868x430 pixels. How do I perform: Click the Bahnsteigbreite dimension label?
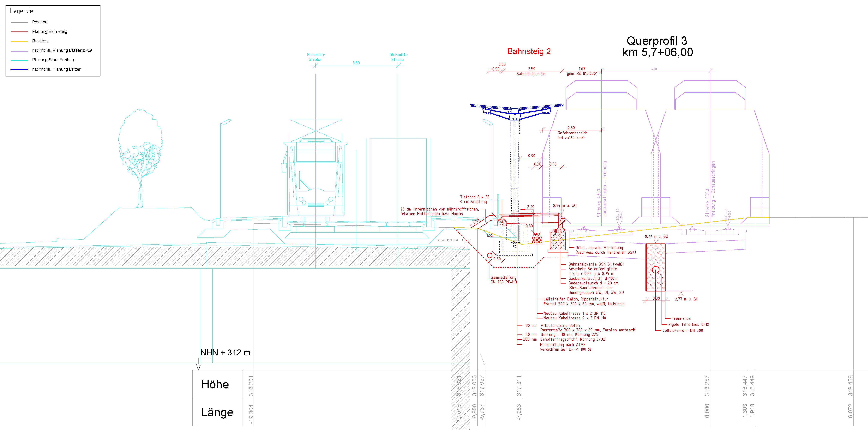(x=531, y=74)
